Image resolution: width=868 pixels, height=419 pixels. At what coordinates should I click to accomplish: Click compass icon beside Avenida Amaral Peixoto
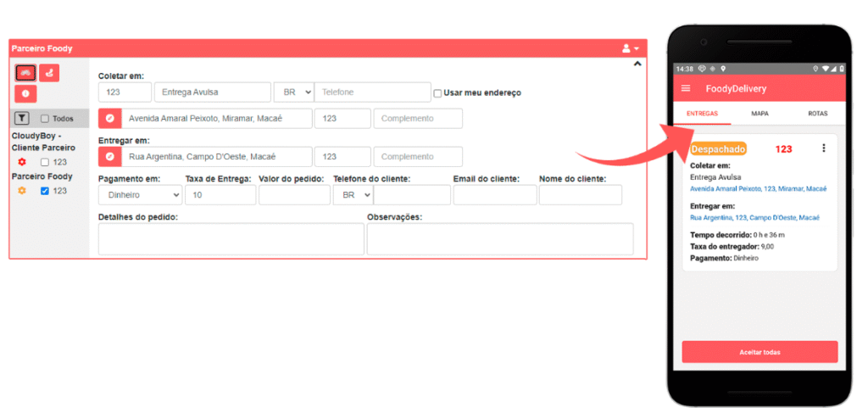(110, 119)
